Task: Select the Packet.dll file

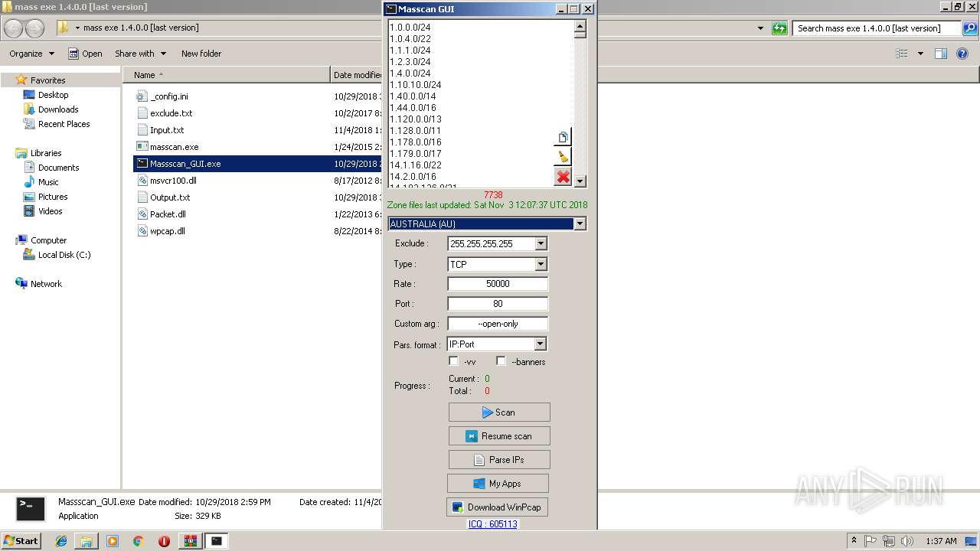Action: pyautogui.click(x=167, y=214)
